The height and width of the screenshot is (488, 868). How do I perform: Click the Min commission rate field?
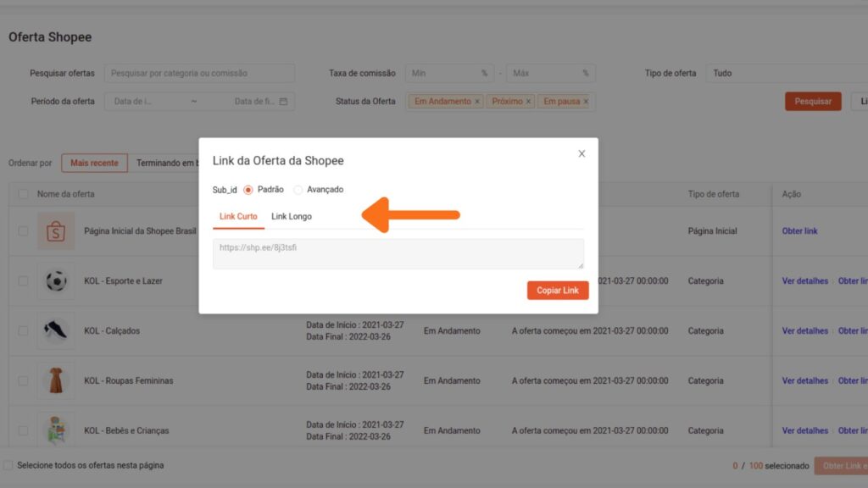point(449,73)
